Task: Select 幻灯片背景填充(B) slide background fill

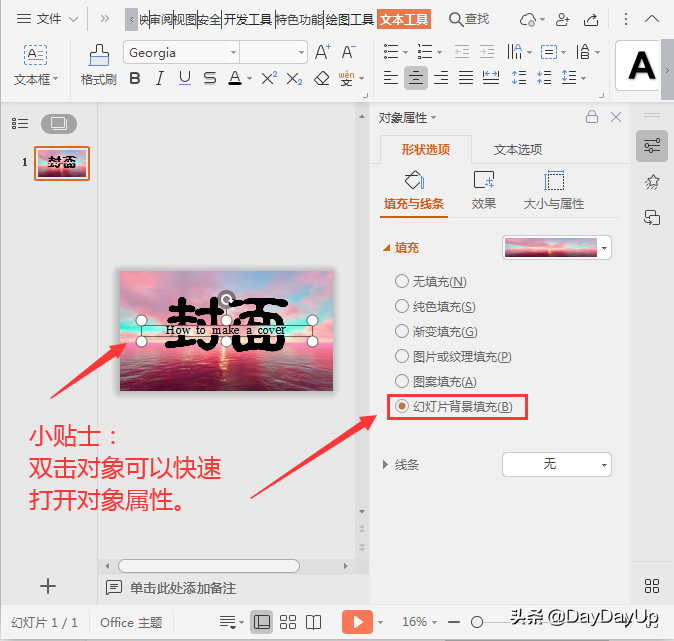Action: 454,406
